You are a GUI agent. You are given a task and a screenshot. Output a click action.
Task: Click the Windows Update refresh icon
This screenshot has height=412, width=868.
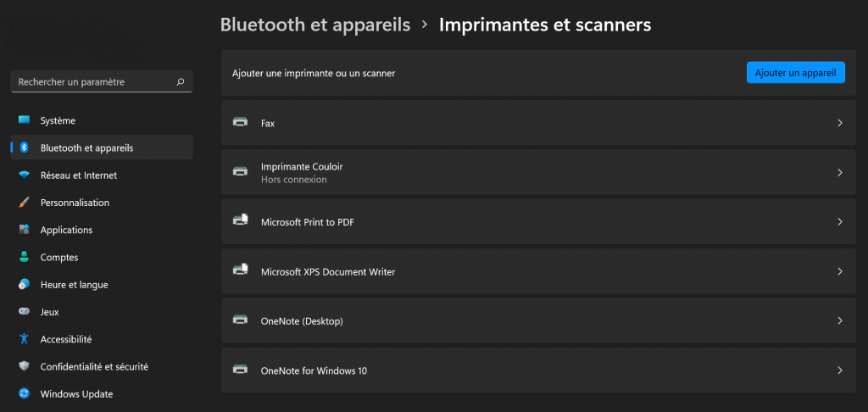point(24,393)
